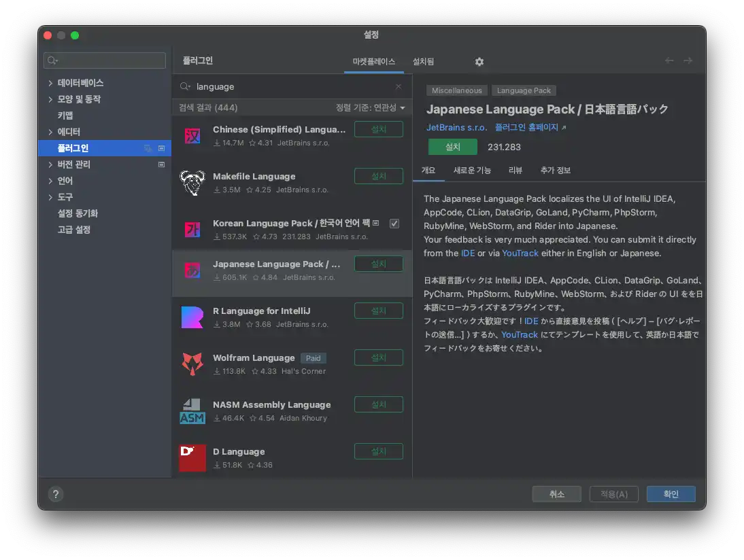Open the YouTrack link in the English description

pos(520,253)
